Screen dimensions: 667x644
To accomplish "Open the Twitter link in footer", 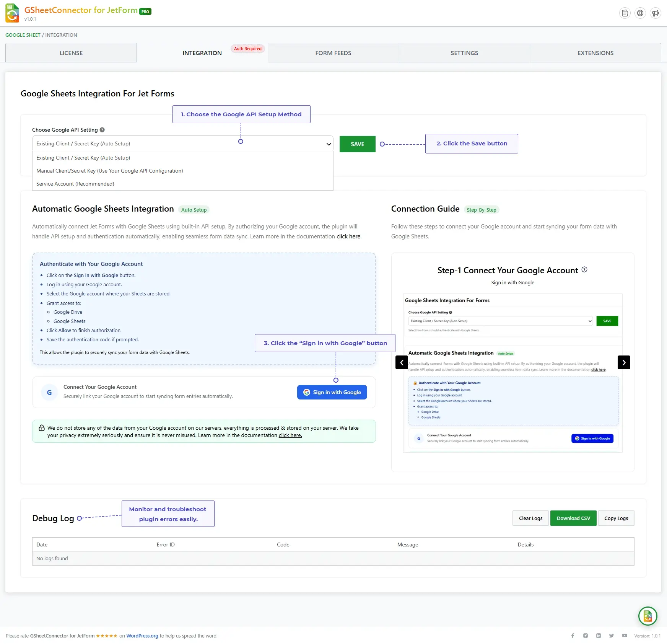I will (x=612, y=636).
